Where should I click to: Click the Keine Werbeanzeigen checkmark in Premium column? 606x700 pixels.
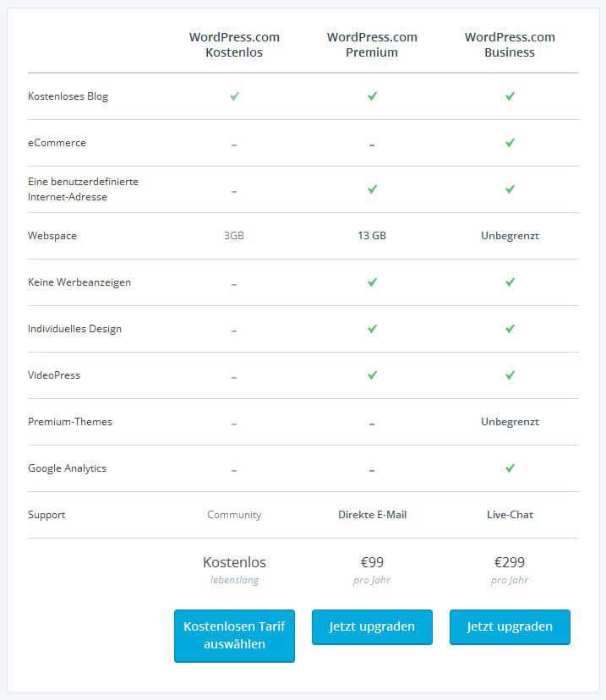(x=372, y=282)
